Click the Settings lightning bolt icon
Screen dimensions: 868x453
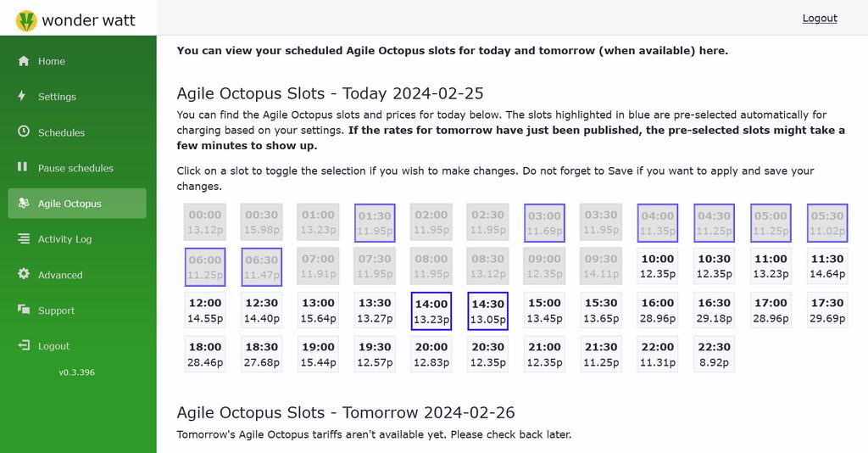pyautogui.click(x=22, y=96)
